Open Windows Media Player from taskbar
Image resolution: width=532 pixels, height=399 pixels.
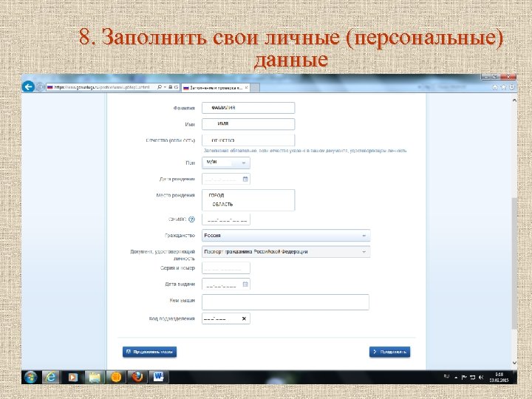coord(72,378)
